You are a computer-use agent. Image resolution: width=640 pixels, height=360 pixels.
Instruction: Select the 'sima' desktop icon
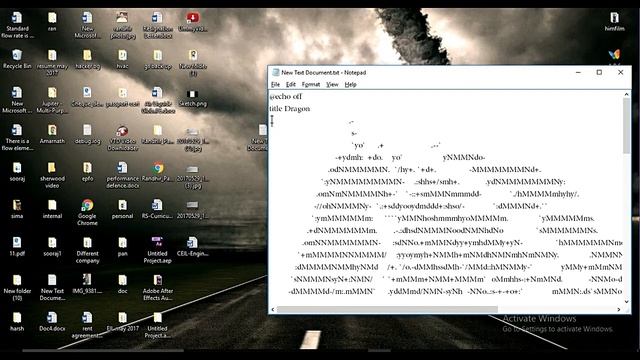click(17, 209)
